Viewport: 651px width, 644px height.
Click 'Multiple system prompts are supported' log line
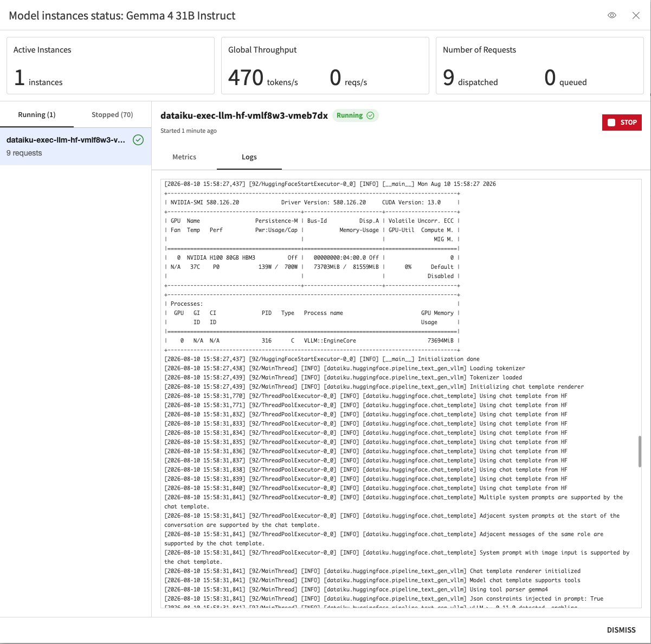pos(394,501)
